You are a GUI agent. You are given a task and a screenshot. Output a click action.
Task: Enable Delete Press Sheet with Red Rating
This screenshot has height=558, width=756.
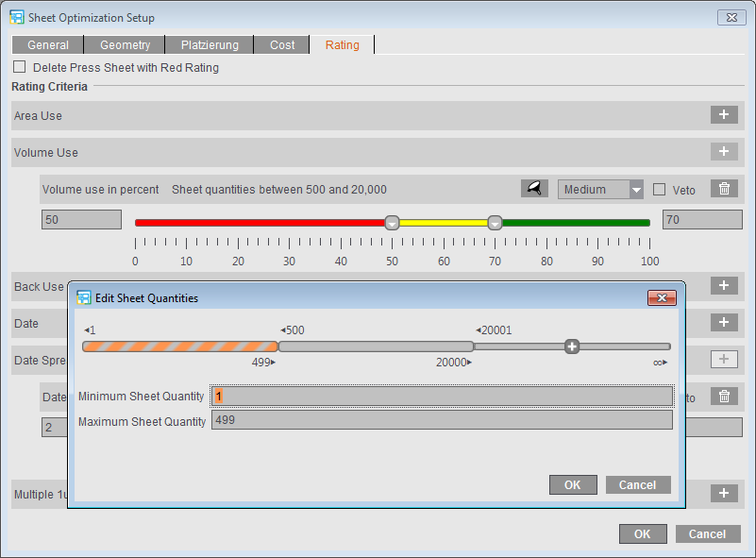20,68
